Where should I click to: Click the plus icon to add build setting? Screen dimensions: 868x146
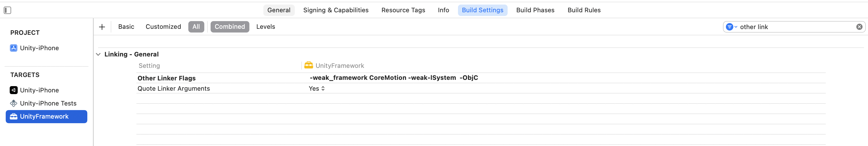coord(102,27)
